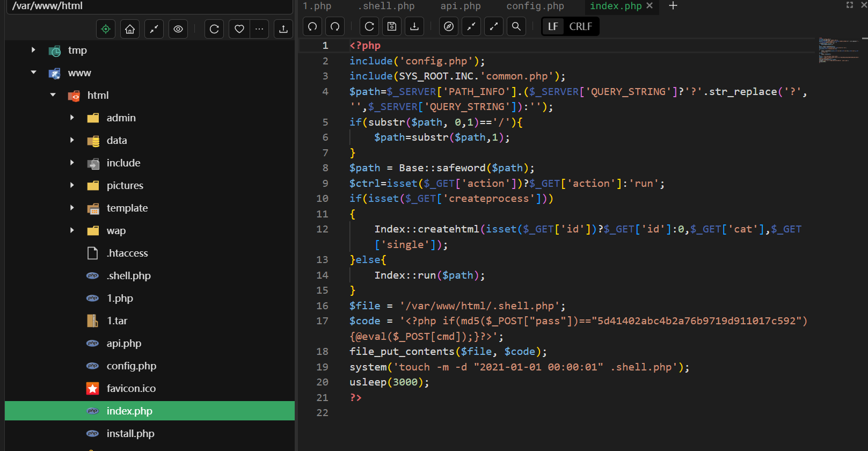Click line number 16 in the gutter

click(322, 305)
